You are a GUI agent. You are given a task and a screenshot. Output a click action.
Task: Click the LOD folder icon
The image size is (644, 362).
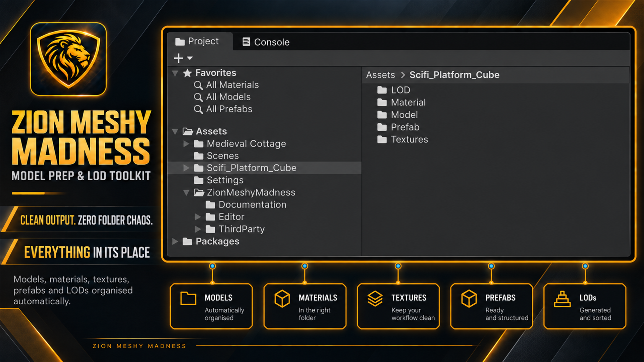[x=382, y=90]
